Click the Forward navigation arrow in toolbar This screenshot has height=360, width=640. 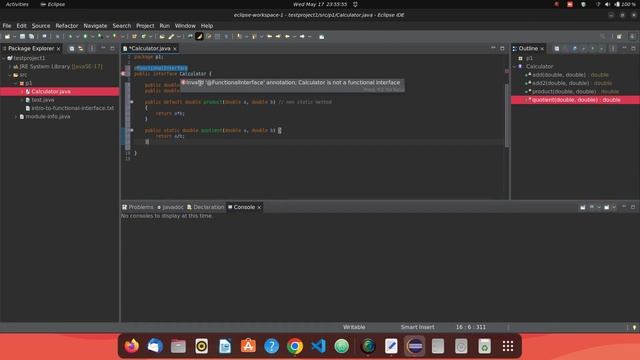302,37
